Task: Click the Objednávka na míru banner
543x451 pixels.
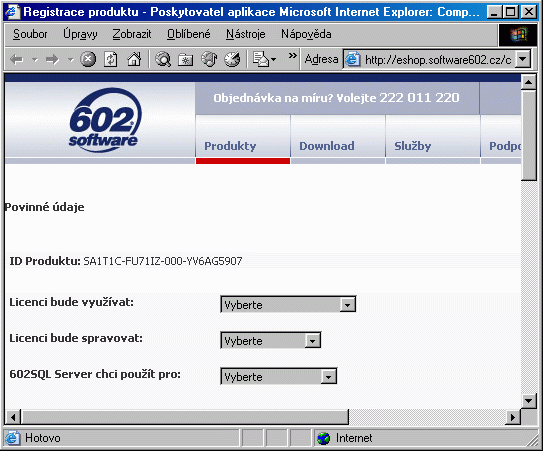Action: (x=336, y=98)
